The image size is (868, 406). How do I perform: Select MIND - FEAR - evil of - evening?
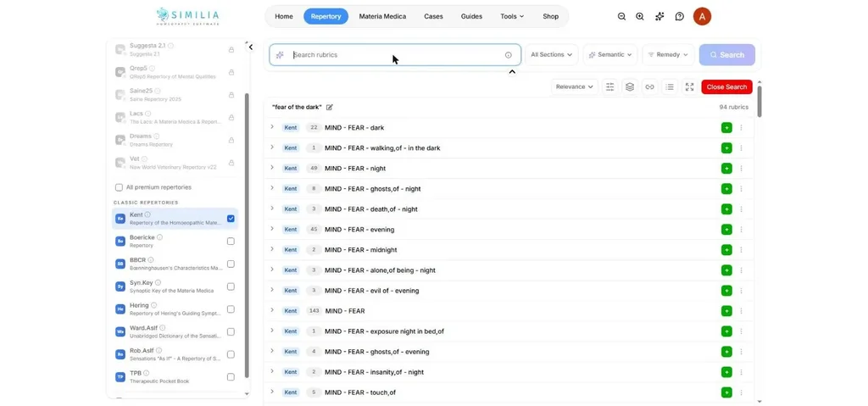tap(372, 291)
